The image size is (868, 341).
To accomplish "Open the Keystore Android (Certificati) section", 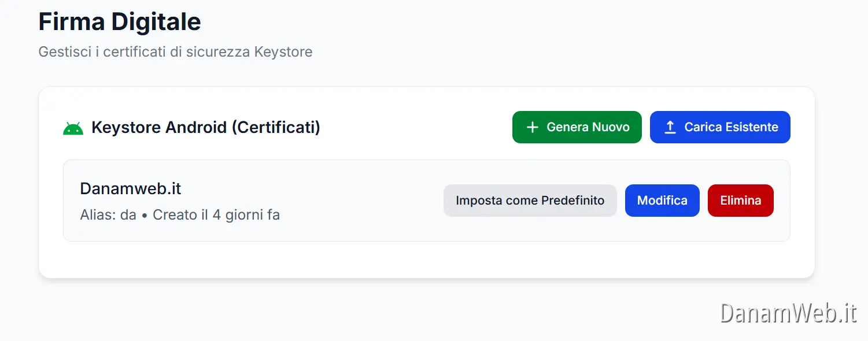I will [x=205, y=127].
